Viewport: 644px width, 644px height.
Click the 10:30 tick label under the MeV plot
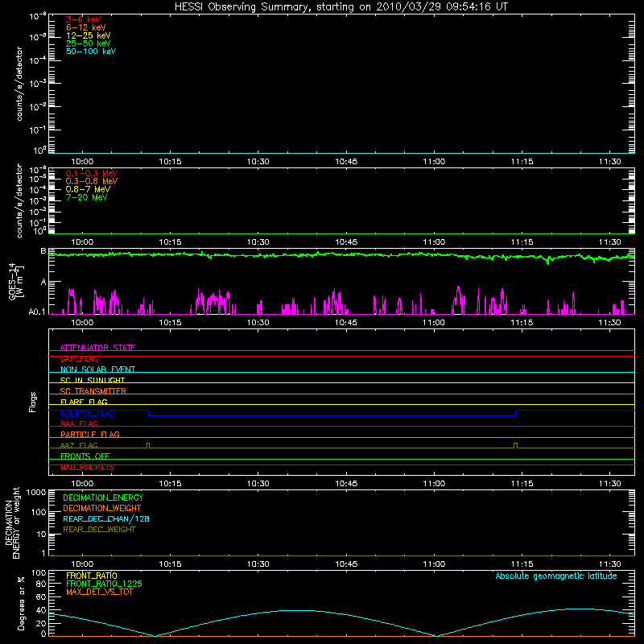point(258,242)
